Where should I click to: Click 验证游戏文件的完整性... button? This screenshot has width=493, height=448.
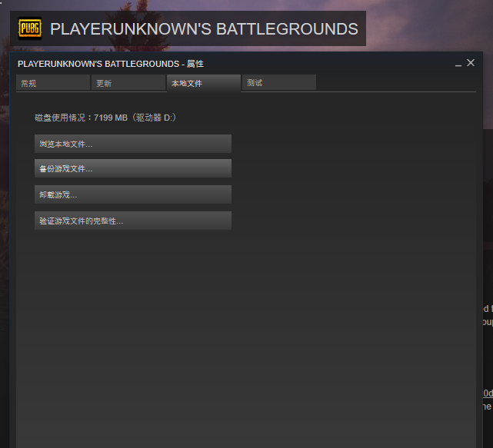tap(133, 221)
